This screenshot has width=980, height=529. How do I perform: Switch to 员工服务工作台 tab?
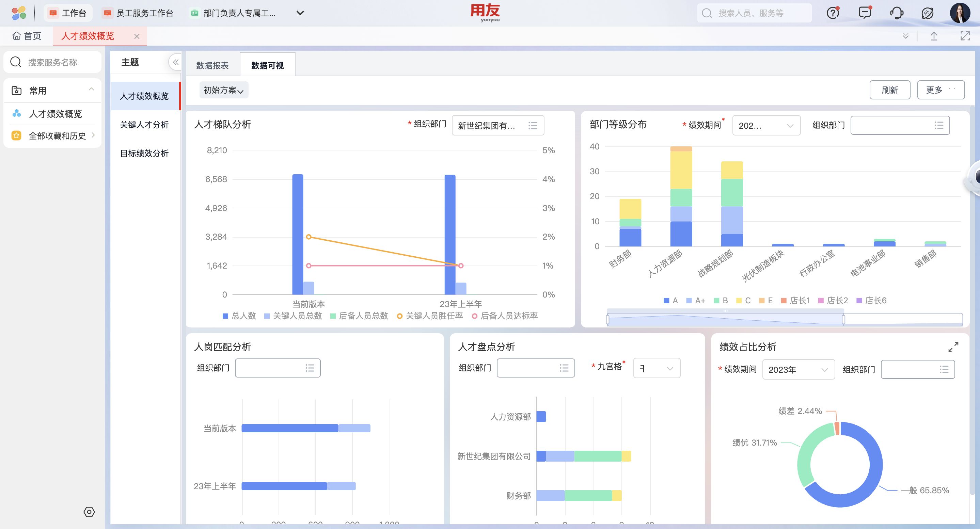tap(138, 13)
